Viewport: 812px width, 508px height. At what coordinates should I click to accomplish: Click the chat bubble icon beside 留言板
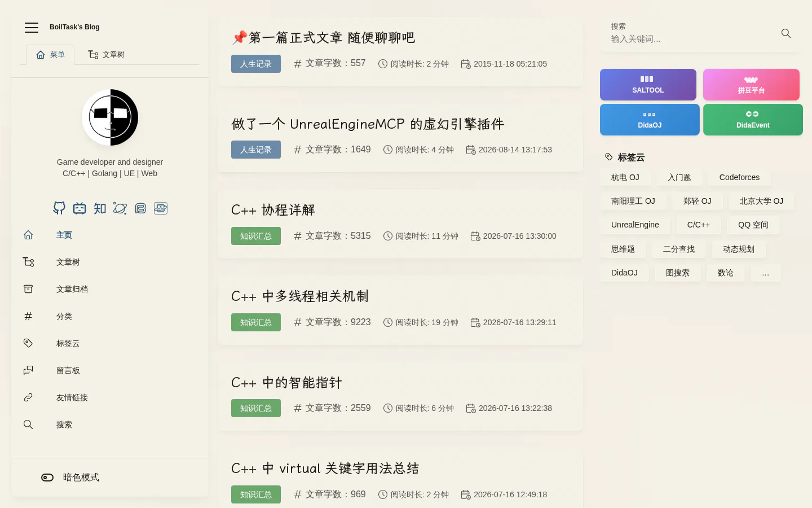(x=28, y=370)
